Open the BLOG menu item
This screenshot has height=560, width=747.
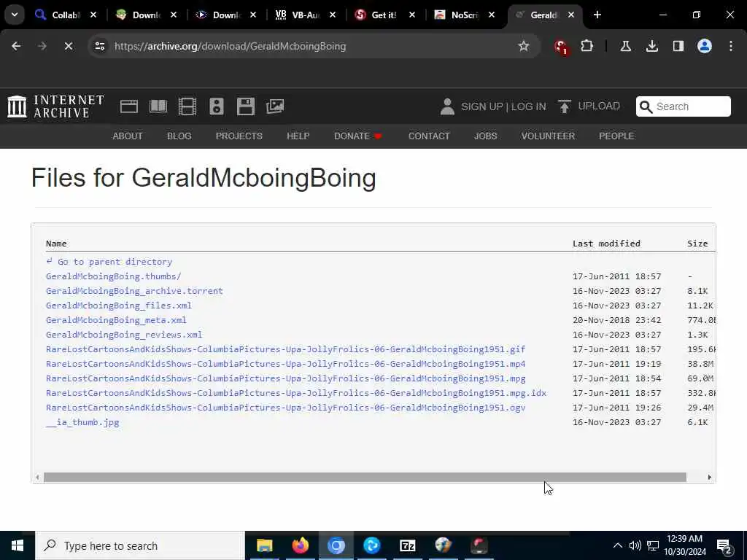[x=179, y=136]
